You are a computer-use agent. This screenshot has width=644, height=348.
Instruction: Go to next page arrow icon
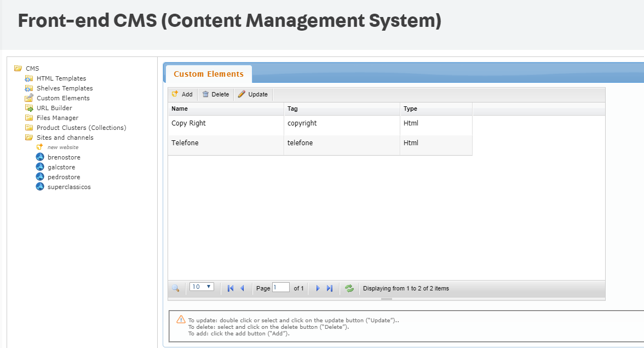318,288
